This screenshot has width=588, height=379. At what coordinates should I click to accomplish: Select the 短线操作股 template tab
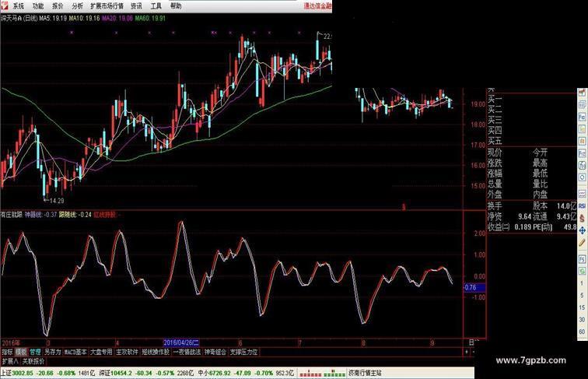pyautogui.click(x=156, y=352)
